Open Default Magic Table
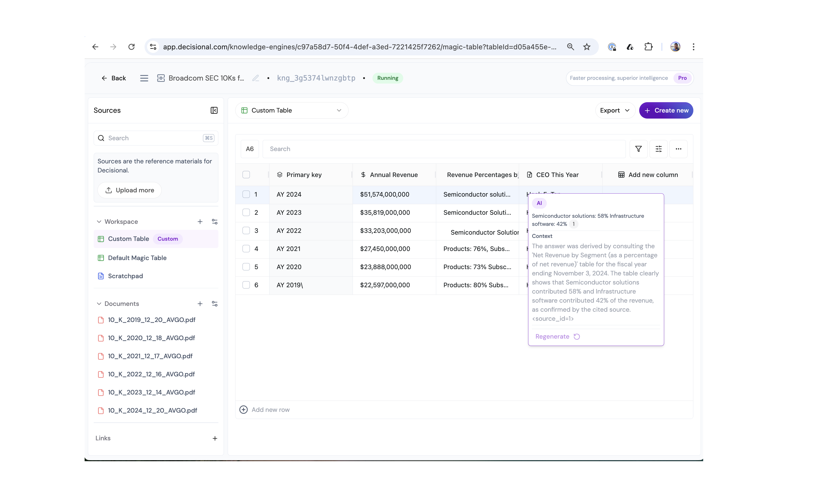The image size is (816, 504). [137, 258]
